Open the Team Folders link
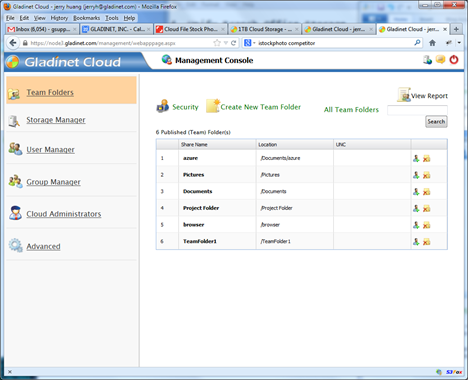The height and width of the screenshot is (380, 468). [50, 92]
